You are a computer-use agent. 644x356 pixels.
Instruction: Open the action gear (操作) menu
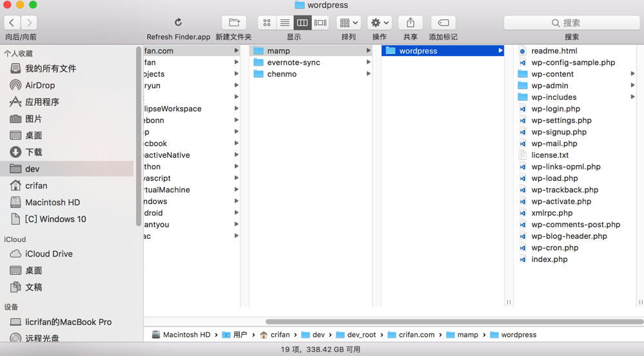click(380, 23)
